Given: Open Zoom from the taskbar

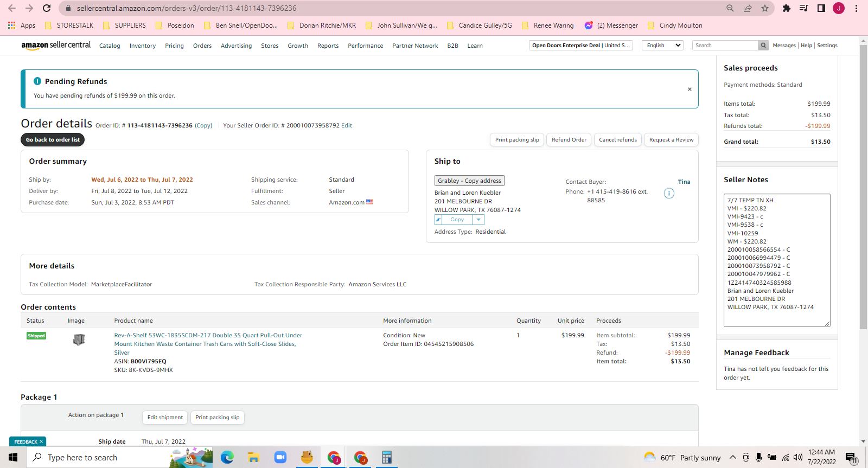Looking at the screenshot, I should click(x=280, y=458).
